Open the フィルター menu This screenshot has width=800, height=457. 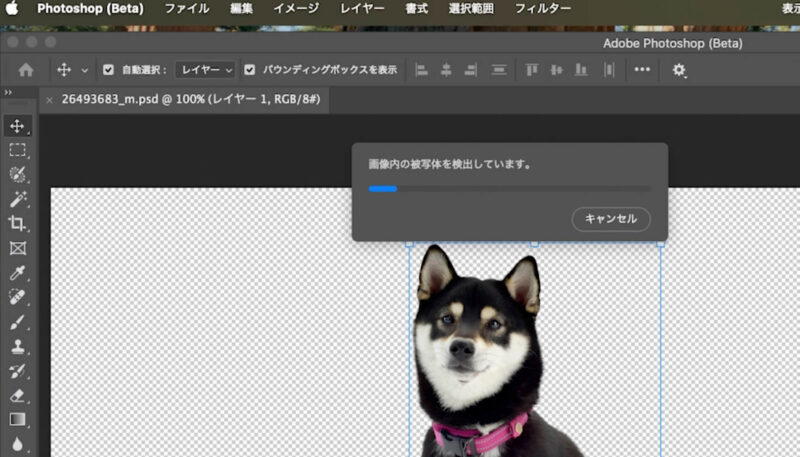[x=542, y=8]
